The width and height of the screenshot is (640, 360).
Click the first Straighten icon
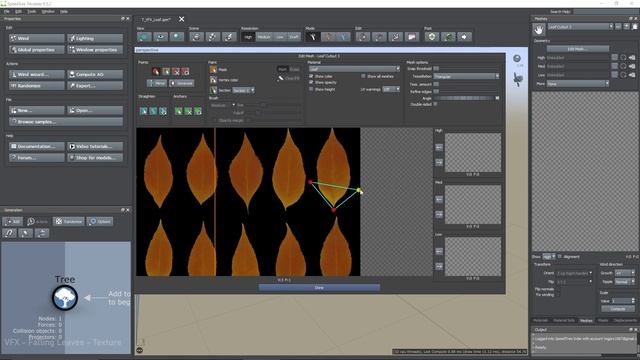coord(144,111)
